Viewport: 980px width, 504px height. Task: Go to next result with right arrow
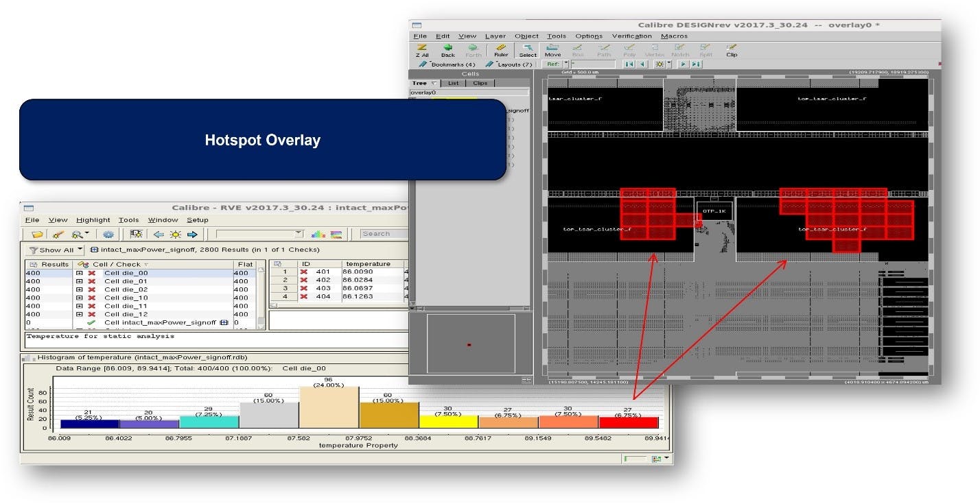click(x=192, y=235)
